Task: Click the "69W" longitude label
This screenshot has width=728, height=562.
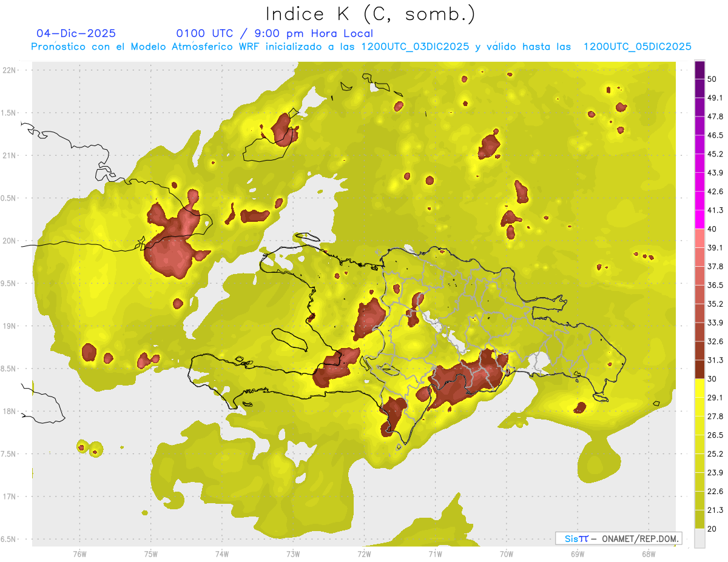Action: 578,555
